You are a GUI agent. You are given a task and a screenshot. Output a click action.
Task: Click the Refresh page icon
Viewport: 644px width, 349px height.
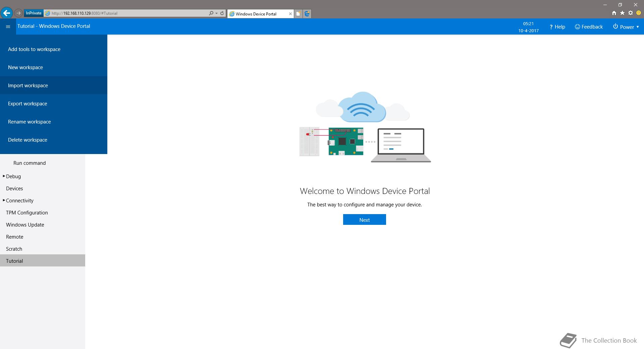coord(222,13)
